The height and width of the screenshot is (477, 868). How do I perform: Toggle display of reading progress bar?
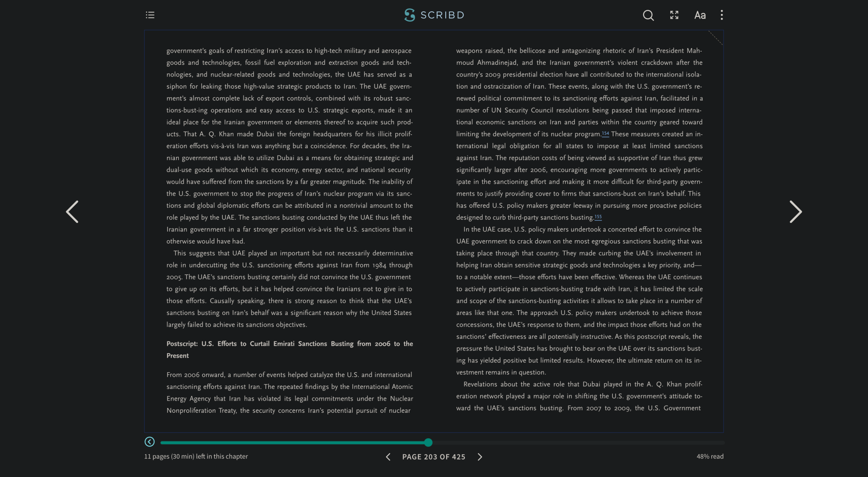click(149, 442)
